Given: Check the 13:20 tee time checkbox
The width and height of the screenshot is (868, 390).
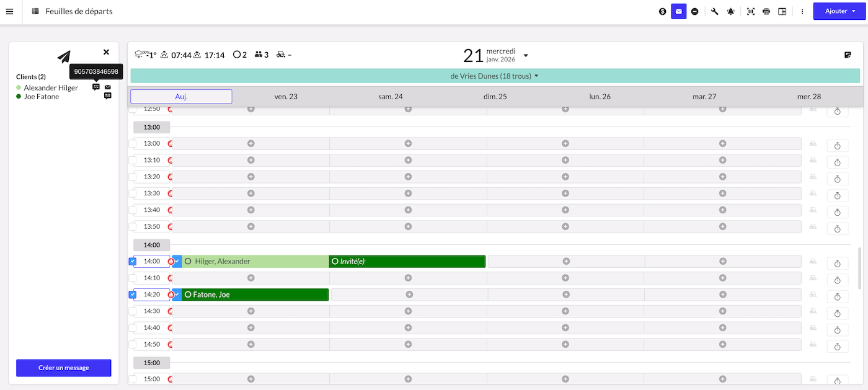Looking at the screenshot, I should pos(132,176).
